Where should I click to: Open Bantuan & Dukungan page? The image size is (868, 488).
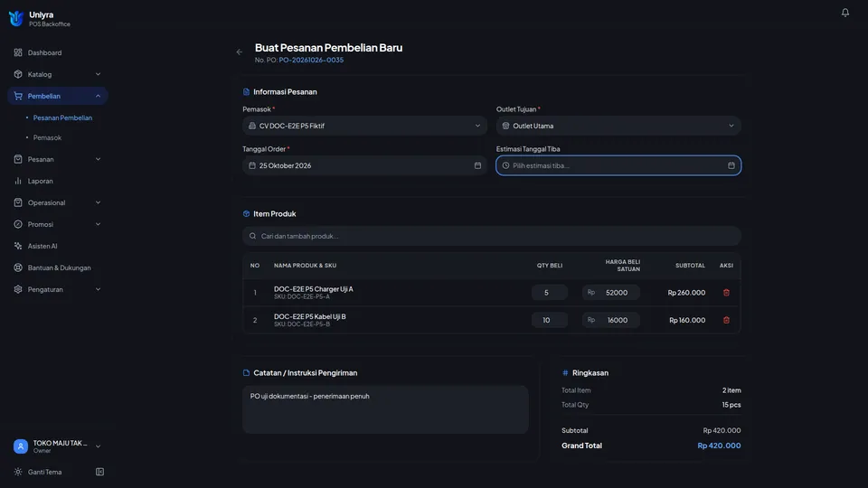(x=58, y=267)
